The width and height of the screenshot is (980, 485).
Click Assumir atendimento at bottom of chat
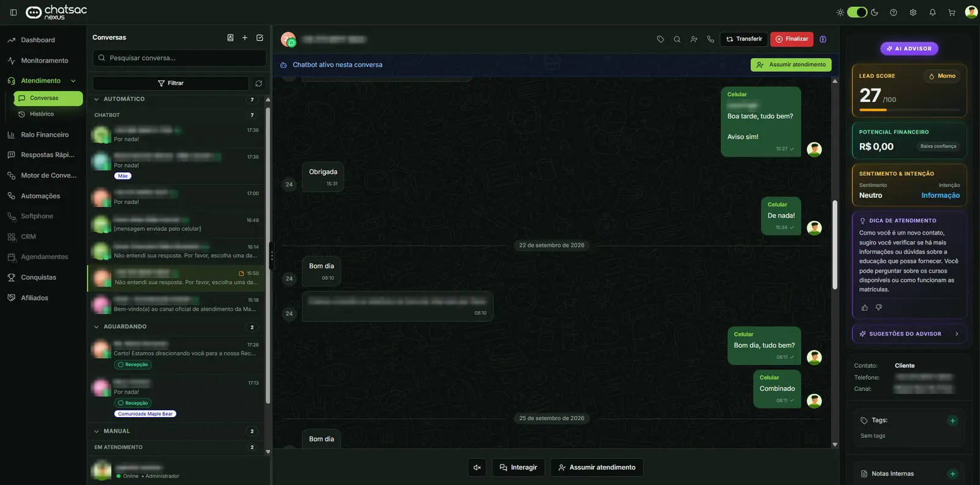(597, 467)
